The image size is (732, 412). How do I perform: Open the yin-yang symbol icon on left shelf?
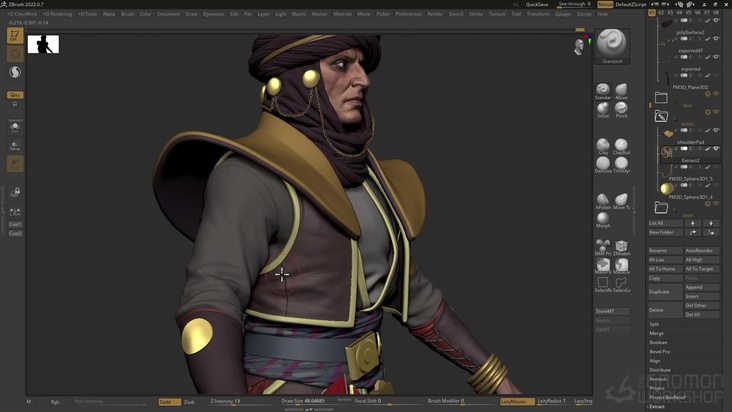[x=15, y=72]
